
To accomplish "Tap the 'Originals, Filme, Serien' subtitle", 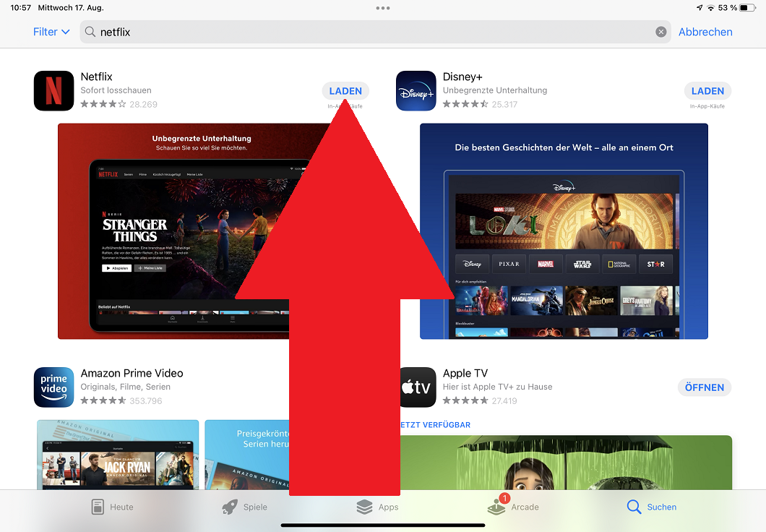I will point(126,387).
